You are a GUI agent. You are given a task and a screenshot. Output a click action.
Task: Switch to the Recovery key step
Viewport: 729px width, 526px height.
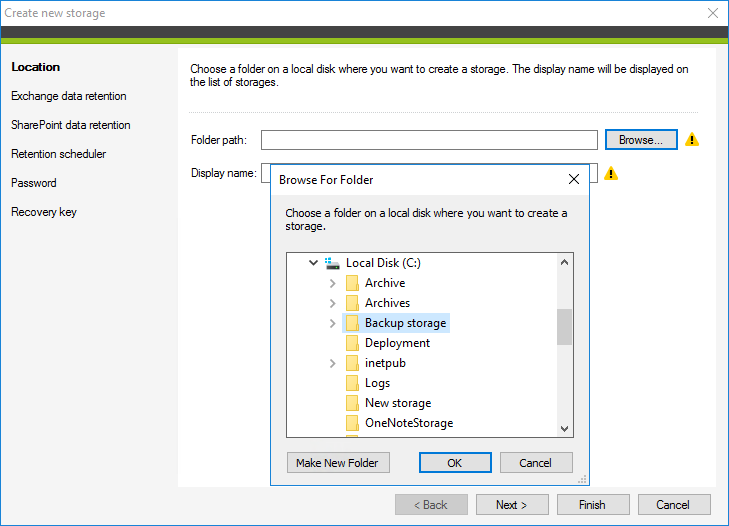(44, 212)
